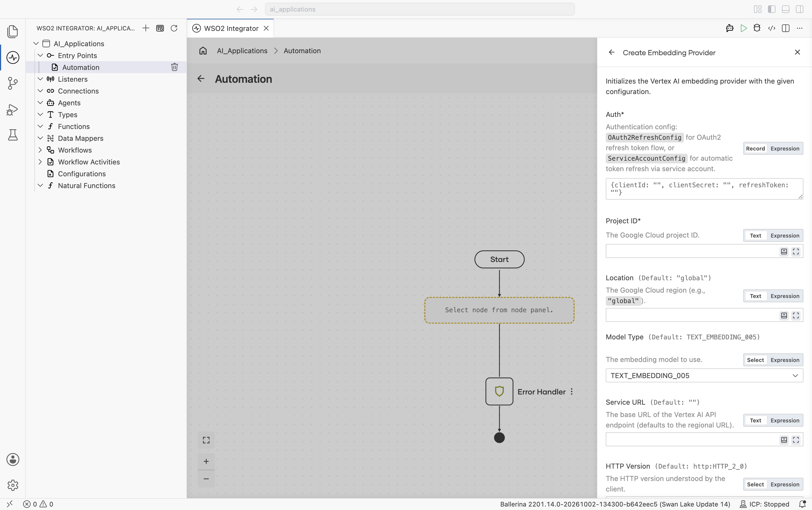Expand the Workflows section chevron

40,150
